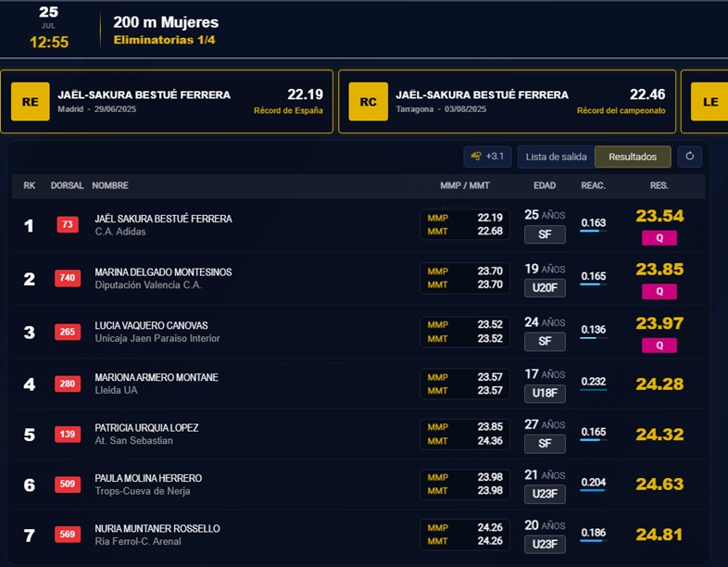This screenshot has width=728, height=567.
Task: Click 200 m Mujeres event title
Action: point(166,22)
